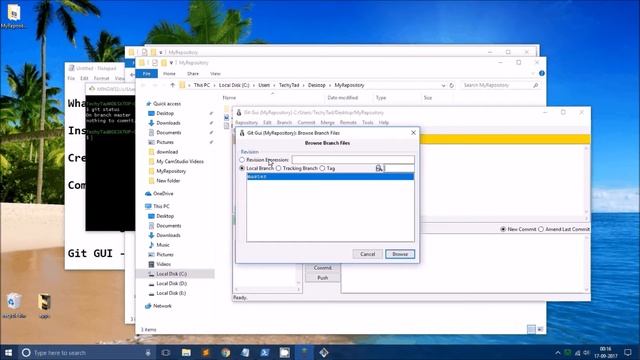Open MyRepository in navigation pane

[171, 171]
